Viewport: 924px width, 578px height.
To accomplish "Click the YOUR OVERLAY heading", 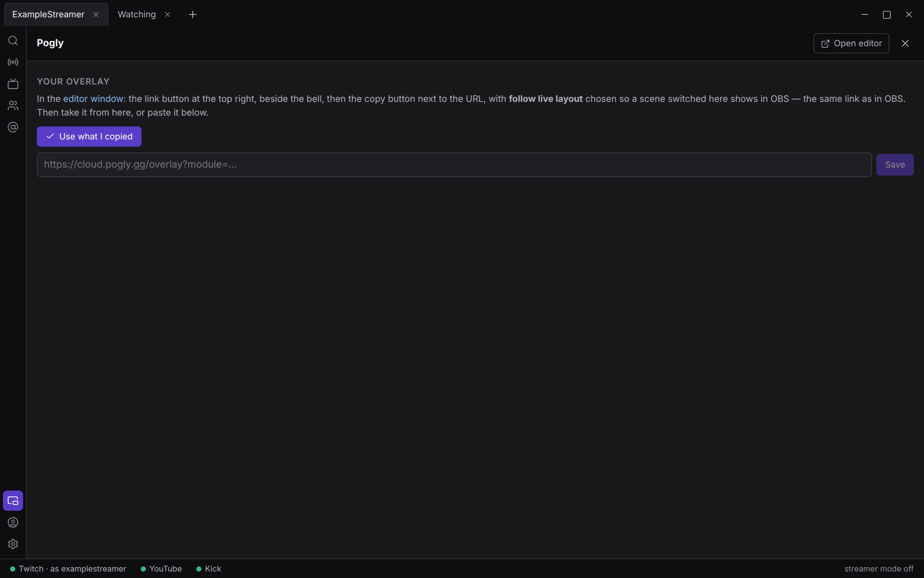I will pyautogui.click(x=73, y=81).
